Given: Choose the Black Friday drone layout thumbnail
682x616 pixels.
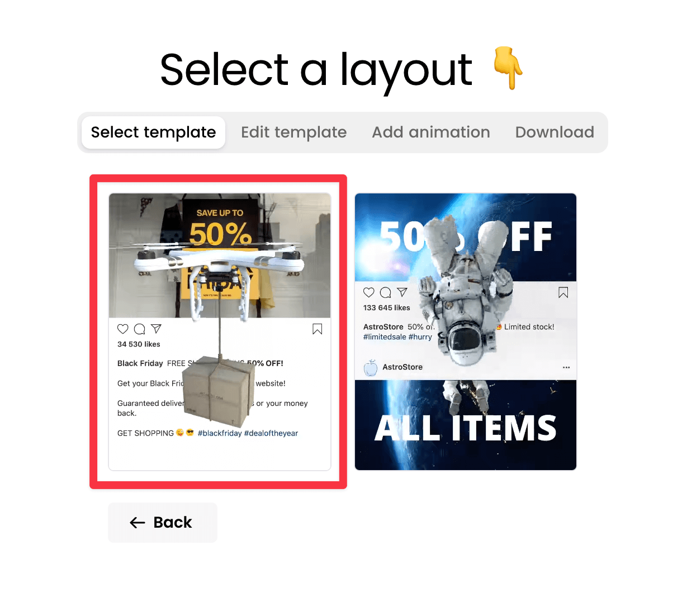Looking at the screenshot, I should tap(220, 332).
